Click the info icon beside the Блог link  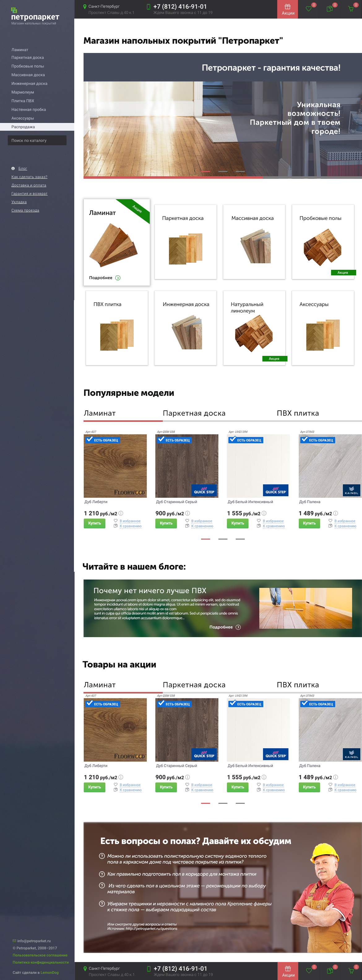pos(13,168)
